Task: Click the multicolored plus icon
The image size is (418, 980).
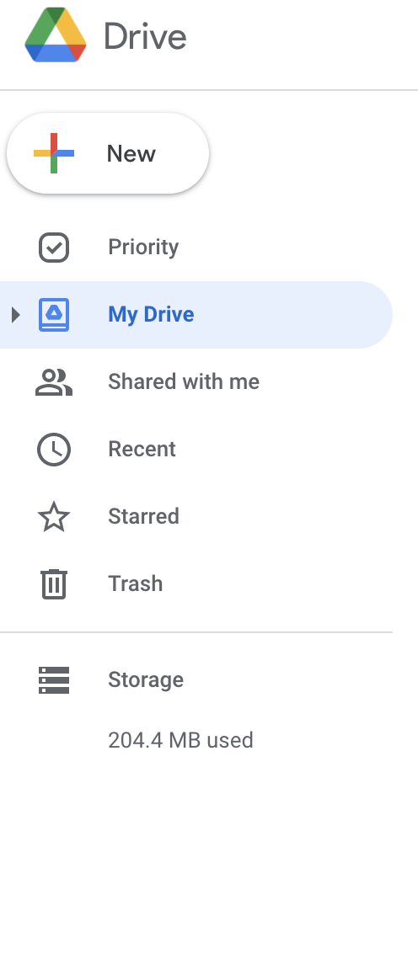Action: click(54, 153)
